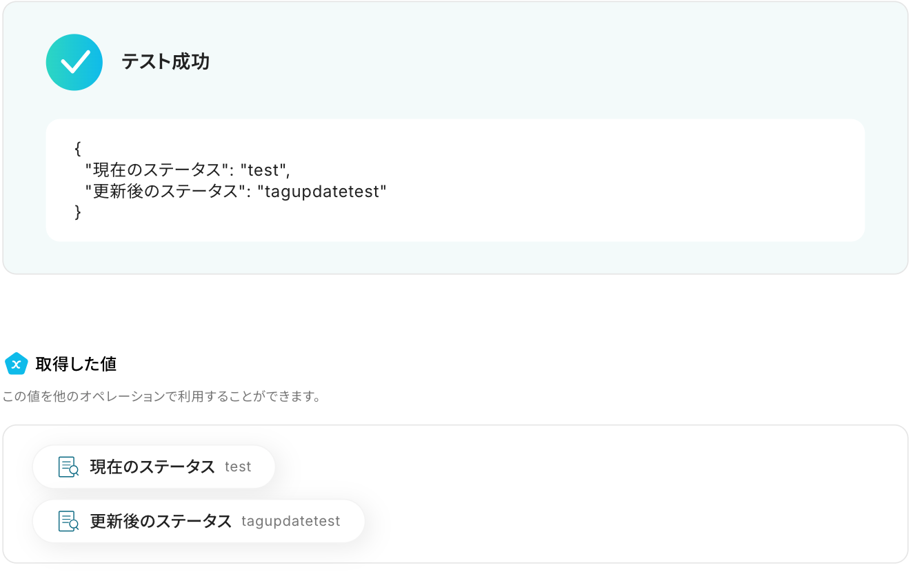Screen dimensions: 924x572
Task: Click the "test" value in the JSON output
Action: pos(263,170)
